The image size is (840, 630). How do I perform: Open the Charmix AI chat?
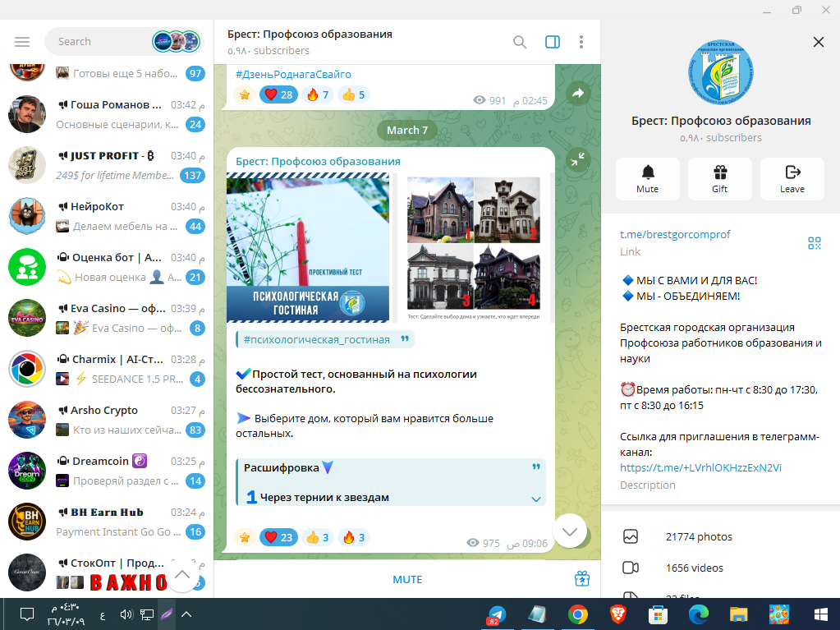tap(107, 369)
